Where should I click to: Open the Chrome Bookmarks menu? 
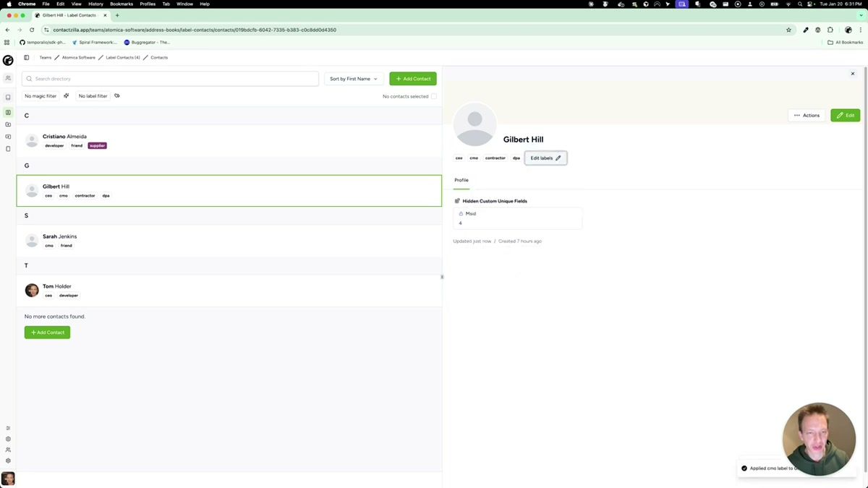121,4
